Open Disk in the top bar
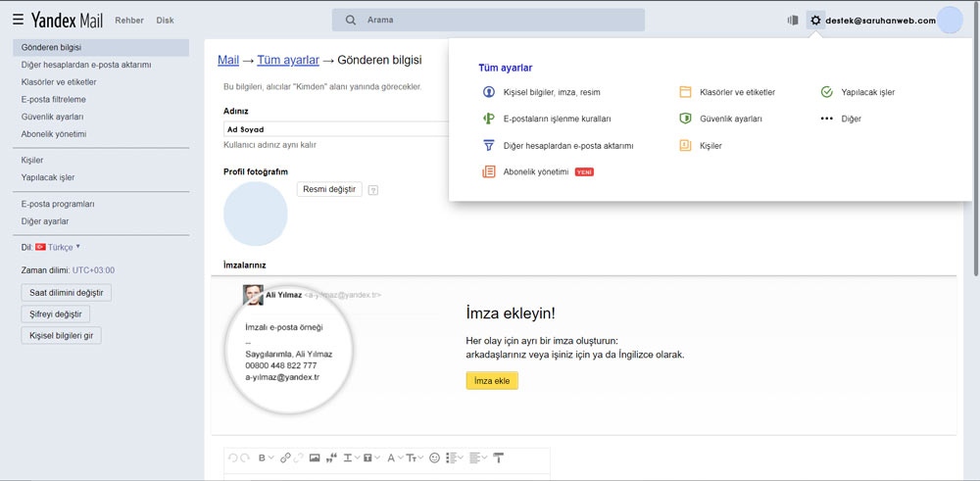Screen dimensions: 980x481 tap(165, 20)
